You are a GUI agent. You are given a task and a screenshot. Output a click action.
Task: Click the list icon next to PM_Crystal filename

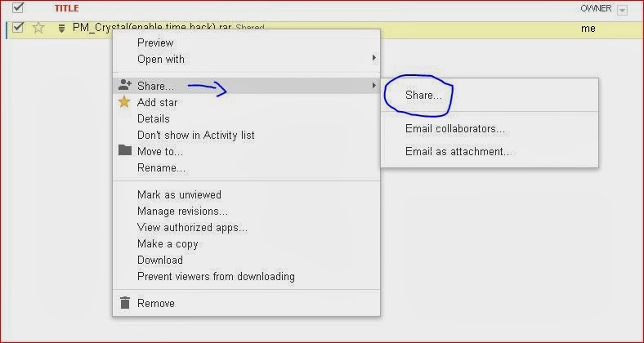point(61,28)
